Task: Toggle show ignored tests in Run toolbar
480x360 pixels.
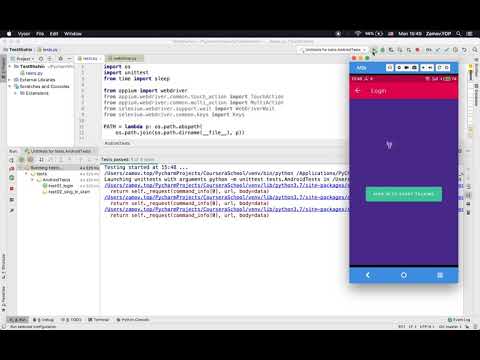Action: tap(30, 160)
